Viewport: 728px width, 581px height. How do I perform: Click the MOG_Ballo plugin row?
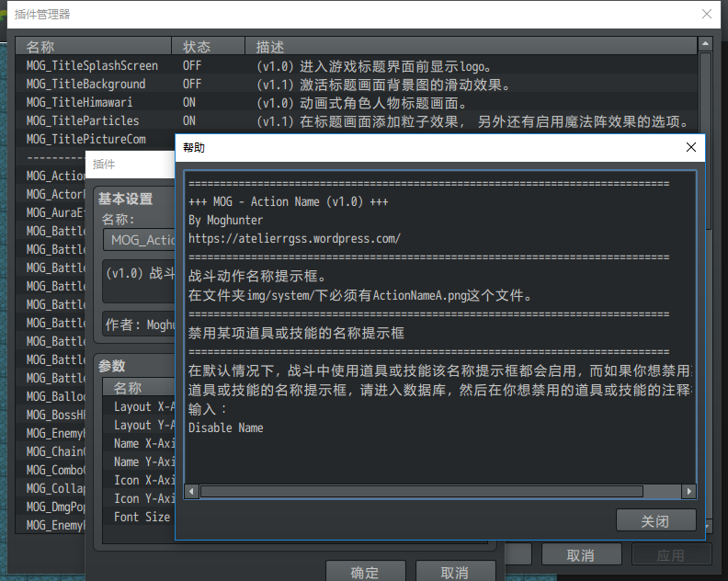point(51,396)
